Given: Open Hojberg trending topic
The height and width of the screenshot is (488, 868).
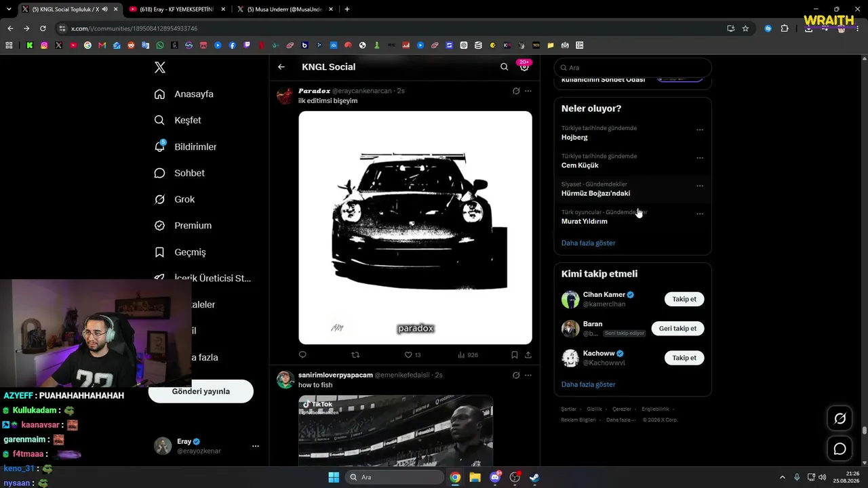Looking at the screenshot, I should pyautogui.click(x=574, y=138).
